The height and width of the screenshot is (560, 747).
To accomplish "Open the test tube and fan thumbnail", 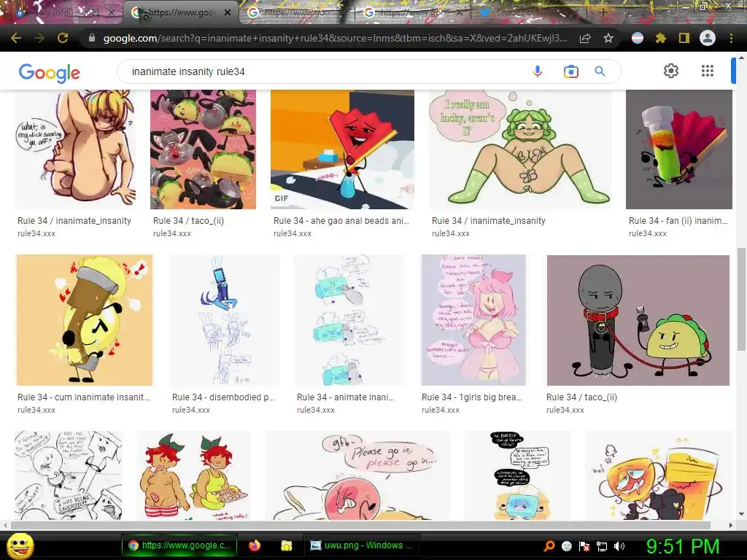I will (679, 149).
